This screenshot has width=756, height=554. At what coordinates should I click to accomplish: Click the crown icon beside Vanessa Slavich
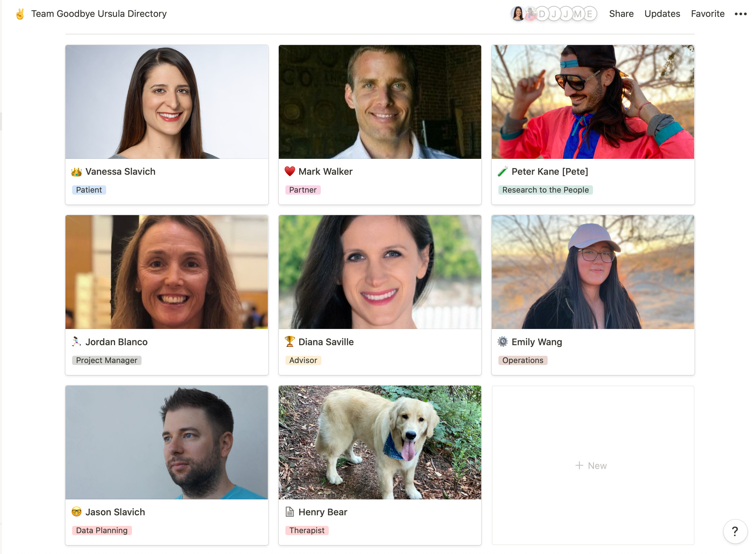click(76, 172)
